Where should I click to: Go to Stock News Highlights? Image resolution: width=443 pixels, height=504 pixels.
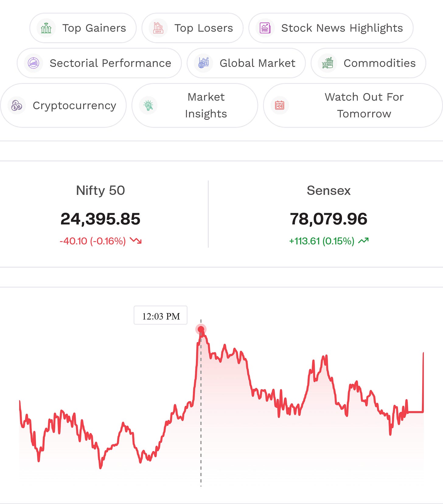click(331, 28)
